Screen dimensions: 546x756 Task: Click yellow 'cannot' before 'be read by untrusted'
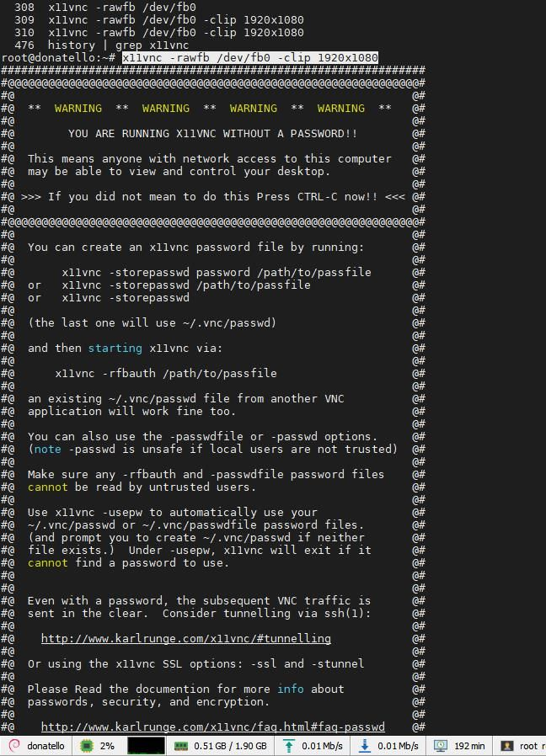pyautogui.click(x=48, y=487)
